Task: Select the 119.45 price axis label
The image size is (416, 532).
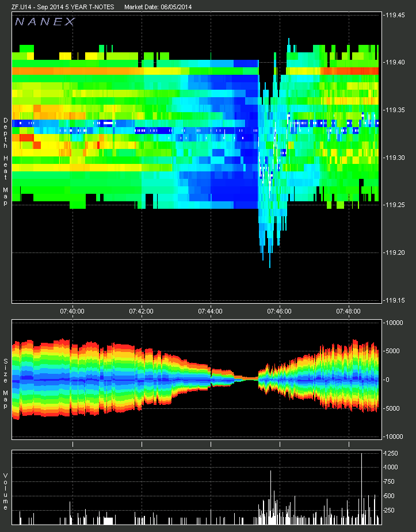Action: click(394, 15)
